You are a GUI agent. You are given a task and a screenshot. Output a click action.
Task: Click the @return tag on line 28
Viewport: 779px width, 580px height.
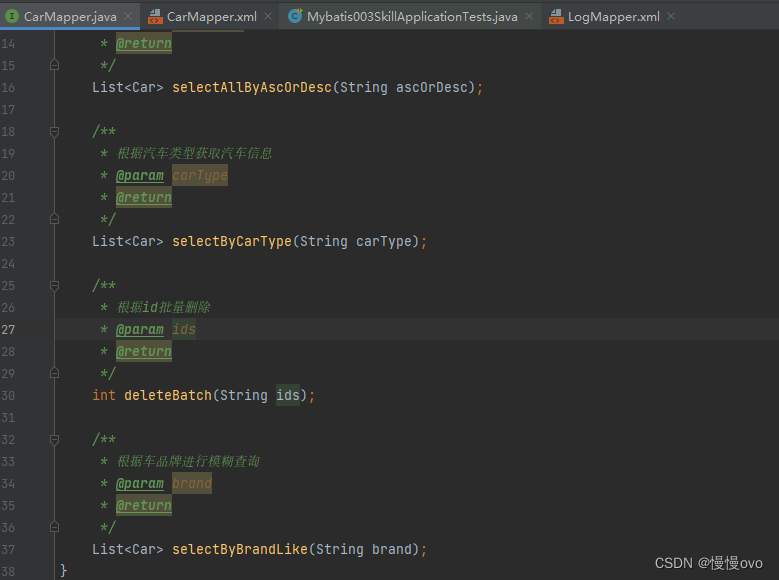[x=144, y=352]
